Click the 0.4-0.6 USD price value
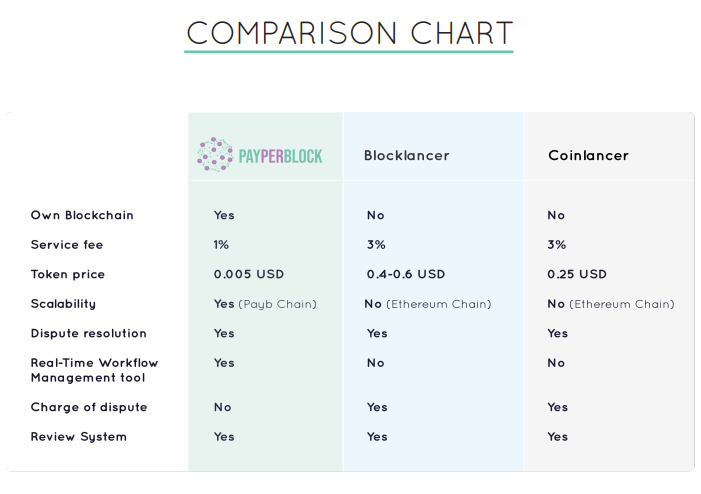This screenshot has height=494, width=701. point(406,274)
